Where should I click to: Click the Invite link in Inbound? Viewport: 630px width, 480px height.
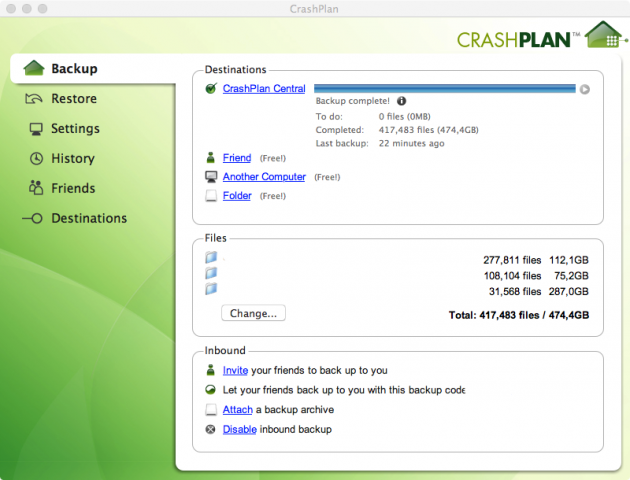(x=235, y=370)
